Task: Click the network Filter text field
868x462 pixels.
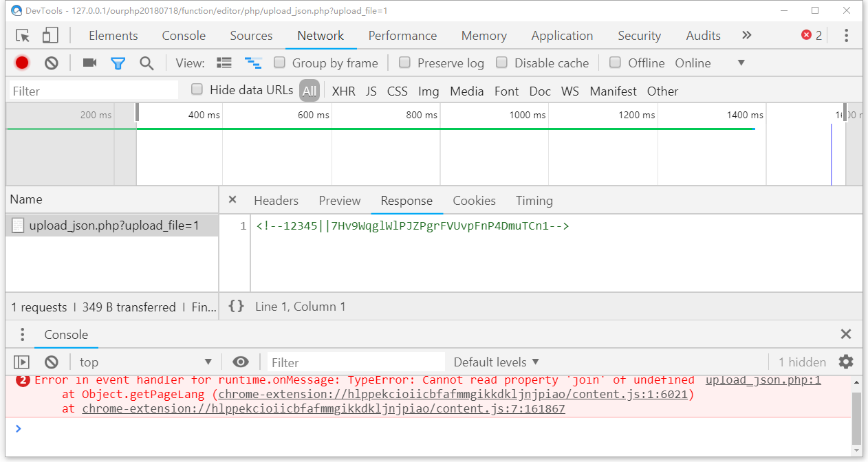Action: pyautogui.click(x=94, y=91)
